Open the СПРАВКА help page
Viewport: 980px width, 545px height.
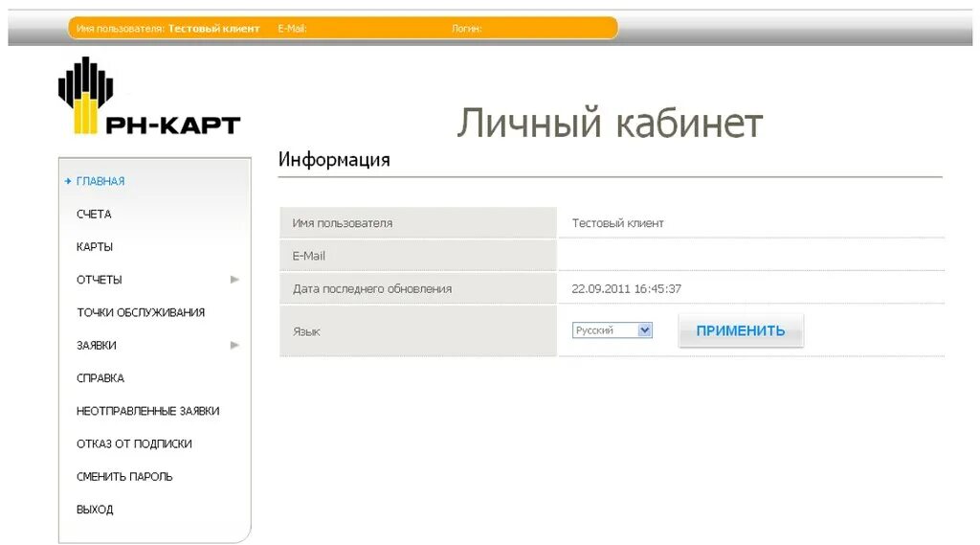(100, 378)
